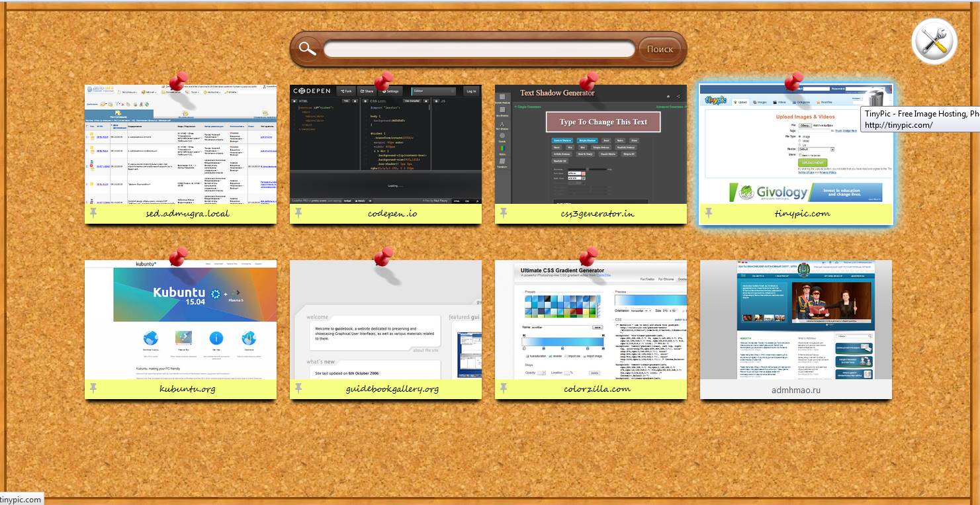Viewport: 980px width, 505px height.
Task: Click the Поиск search button
Action: click(660, 49)
